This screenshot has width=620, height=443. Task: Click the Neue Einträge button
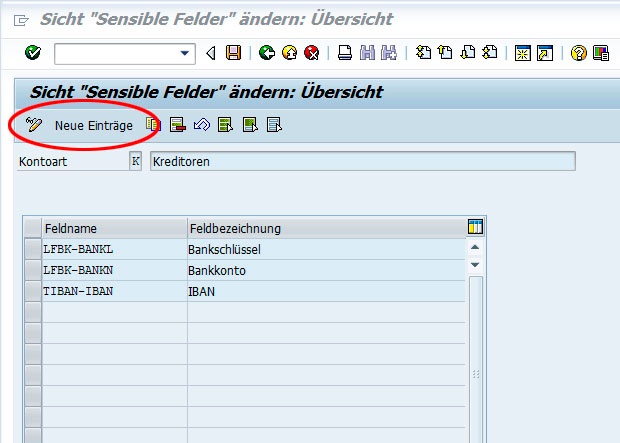click(94, 125)
